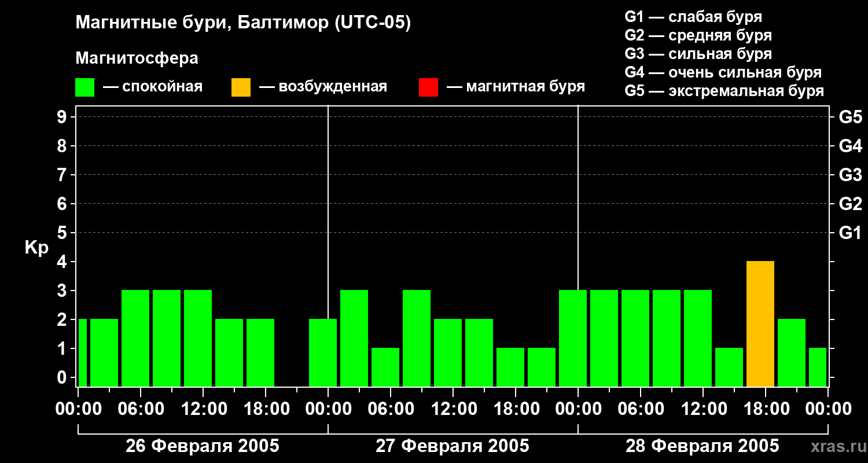Click the 'G2 — средняя буря' legend line

tap(698, 35)
